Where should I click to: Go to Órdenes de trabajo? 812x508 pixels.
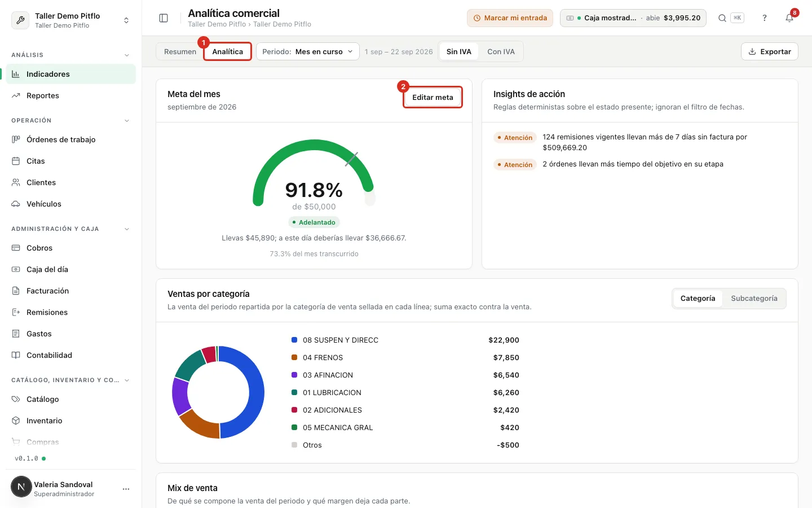tap(71, 139)
